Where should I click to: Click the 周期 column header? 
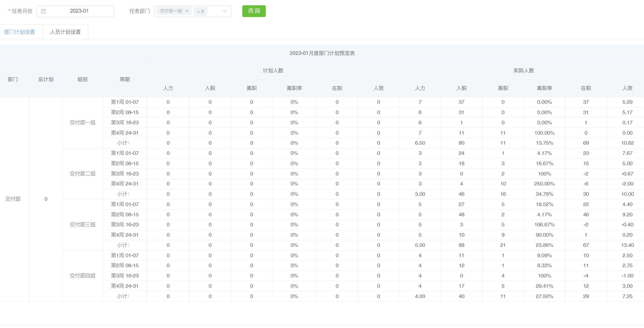(125, 79)
